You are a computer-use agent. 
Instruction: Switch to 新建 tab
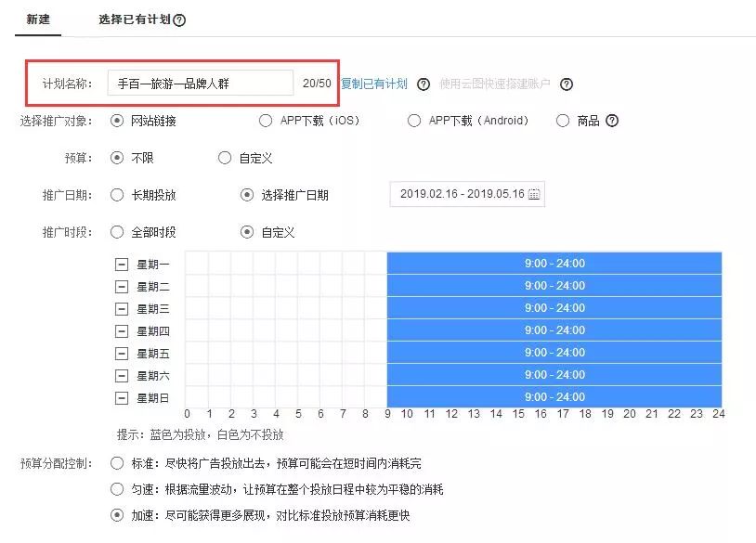point(38,19)
